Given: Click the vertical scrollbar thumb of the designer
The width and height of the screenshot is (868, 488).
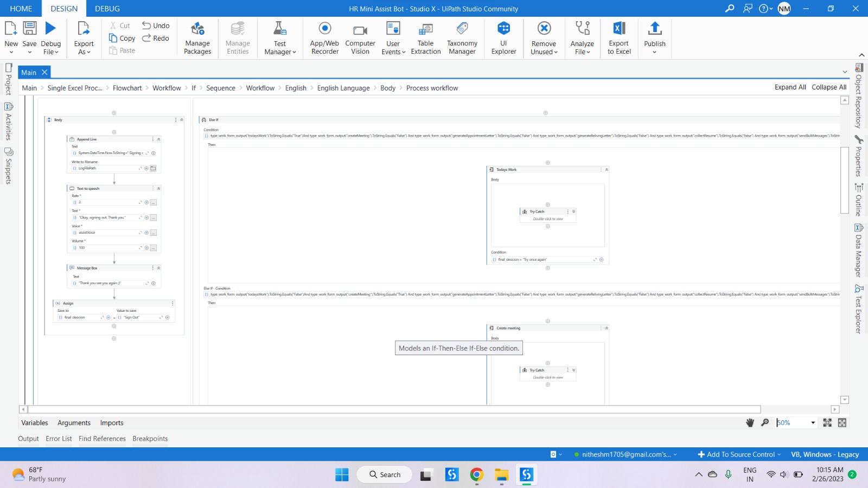Looking at the screenshot, I should tap(844, 180).
